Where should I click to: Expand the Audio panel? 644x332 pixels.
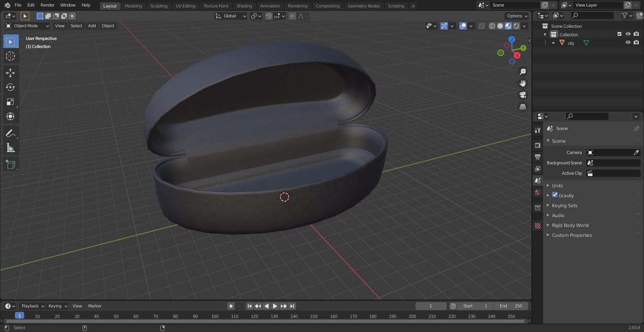(558, 215)
